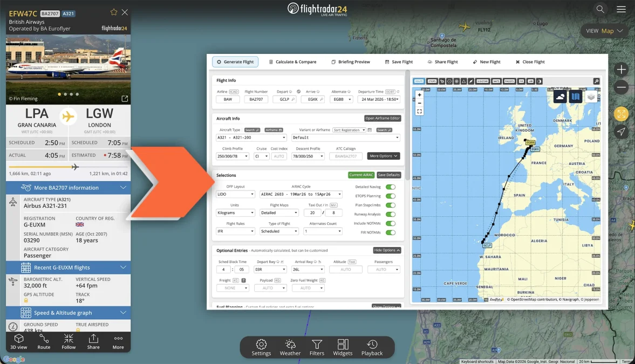This screenshot has width=635, height=364.
Task: Click the Generate Flight button
Action: (235, 62)
